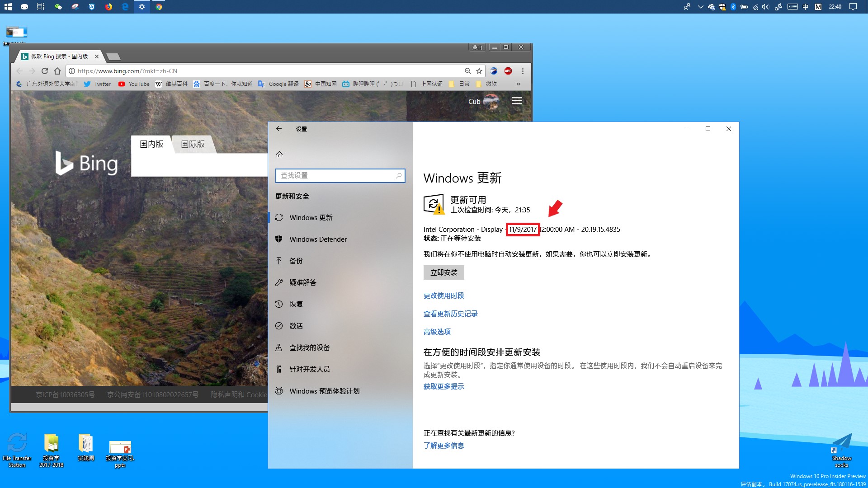This screenshot has width=868, height=488.
Task: Open the 了解更多信息 link
Action: pyautogui.click(x=443, y=446)
